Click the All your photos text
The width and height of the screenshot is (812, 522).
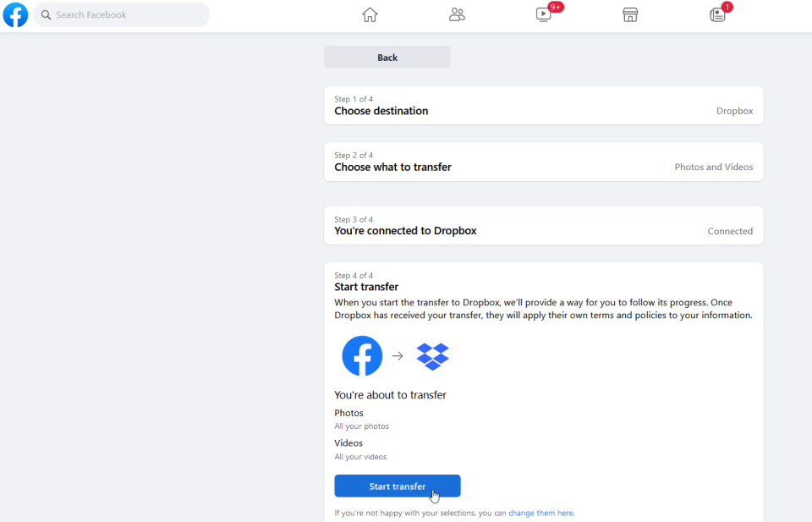pyautogui.click(x=361, y=426)
